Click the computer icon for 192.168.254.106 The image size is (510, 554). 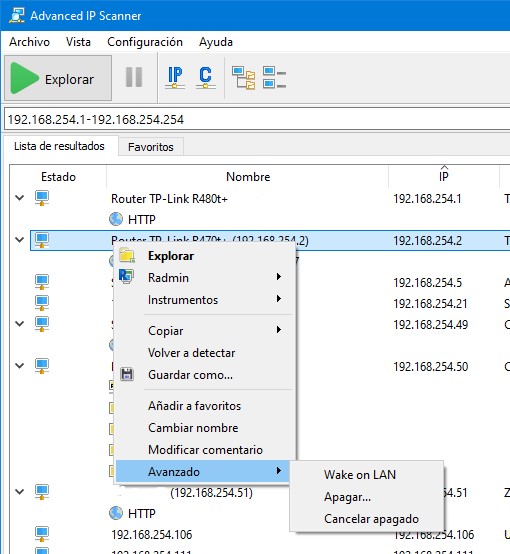pos(42,534)
